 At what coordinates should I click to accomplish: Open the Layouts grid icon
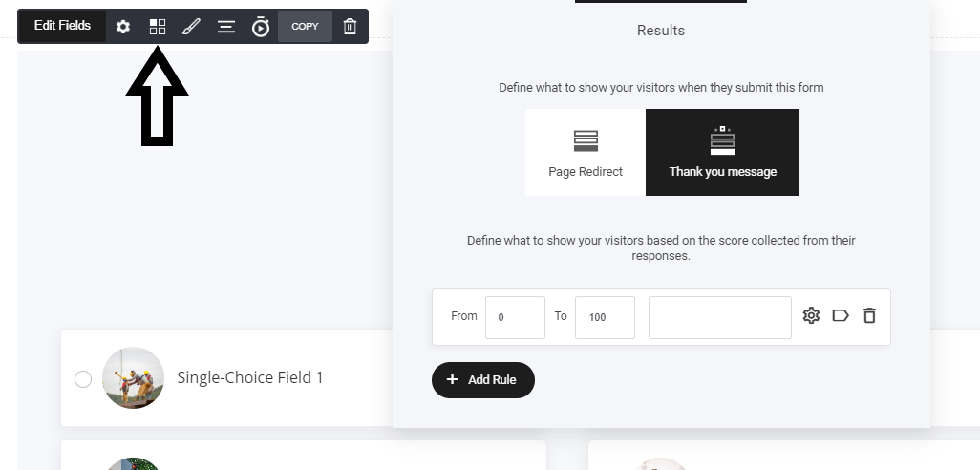tap(158, 27)
